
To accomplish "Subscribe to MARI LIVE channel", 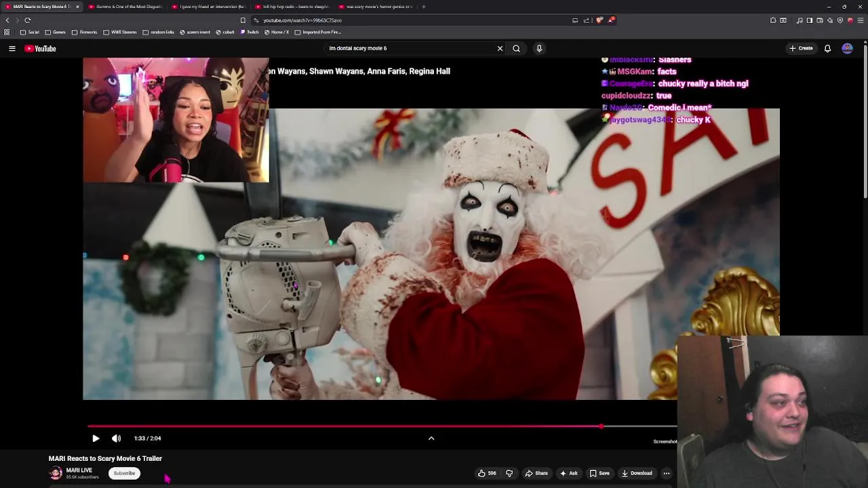I will (x=124, y=473).
